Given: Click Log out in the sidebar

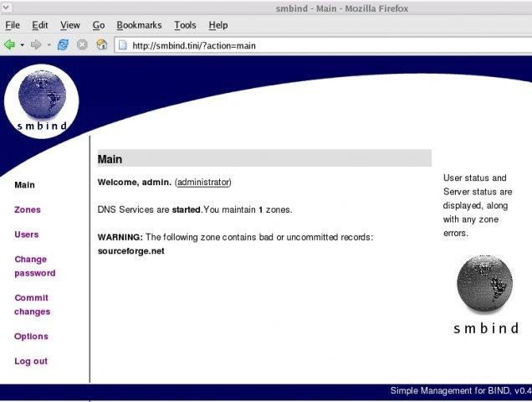Looking at the screenshot, I should pos(31,361).
